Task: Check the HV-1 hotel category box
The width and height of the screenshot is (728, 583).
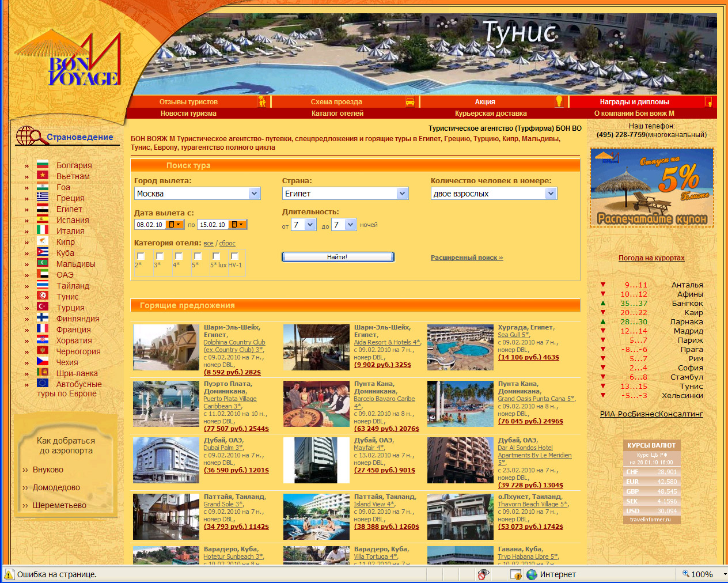Action: coord(234,256)
